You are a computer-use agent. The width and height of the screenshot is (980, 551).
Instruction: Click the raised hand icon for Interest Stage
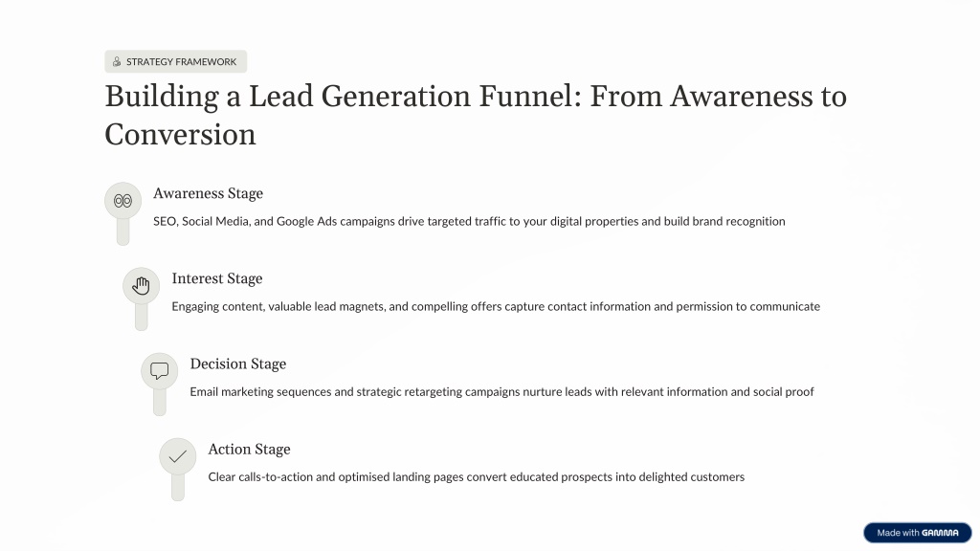[141, 285]
